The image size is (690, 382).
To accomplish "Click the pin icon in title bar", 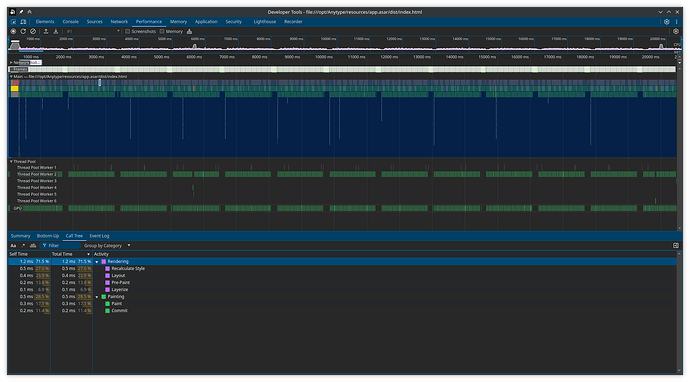I will point(21,12).
